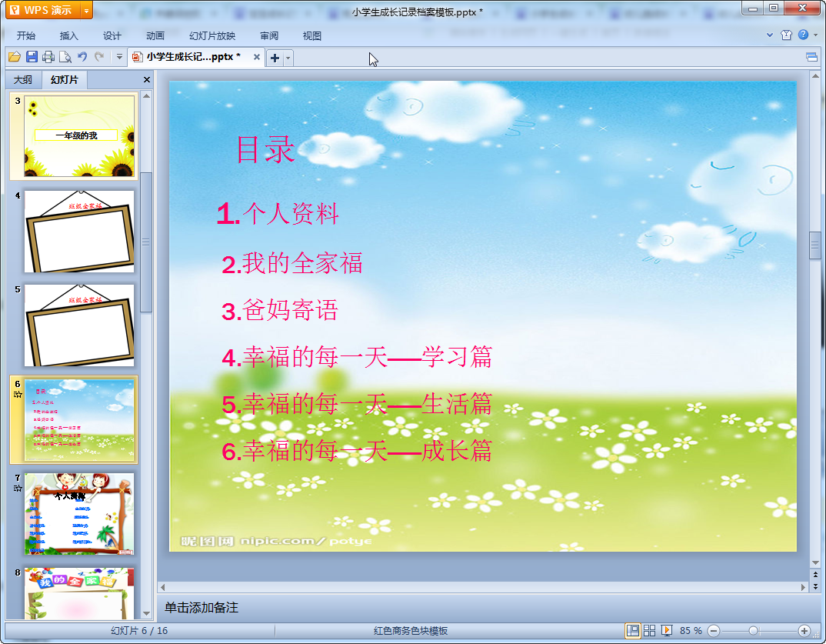
Task: Switch to Slide Sorter view in status bar
Action: point(650,630)
